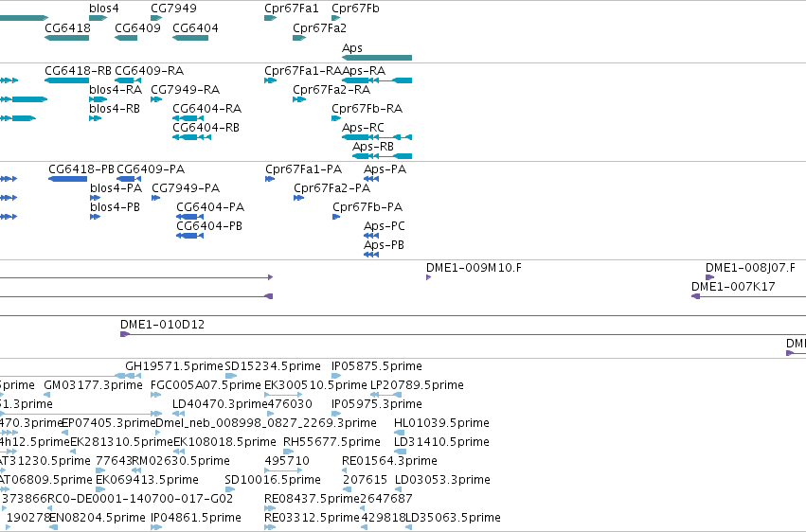Open the Cpr67Fb gene label
Screen dimensions: 806x532
click(356, 9)
